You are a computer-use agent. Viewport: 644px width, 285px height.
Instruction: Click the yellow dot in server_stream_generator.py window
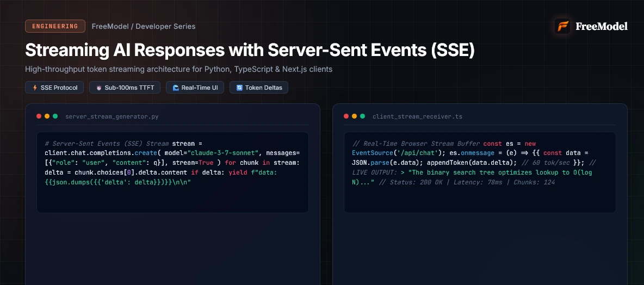pos(47,116)
